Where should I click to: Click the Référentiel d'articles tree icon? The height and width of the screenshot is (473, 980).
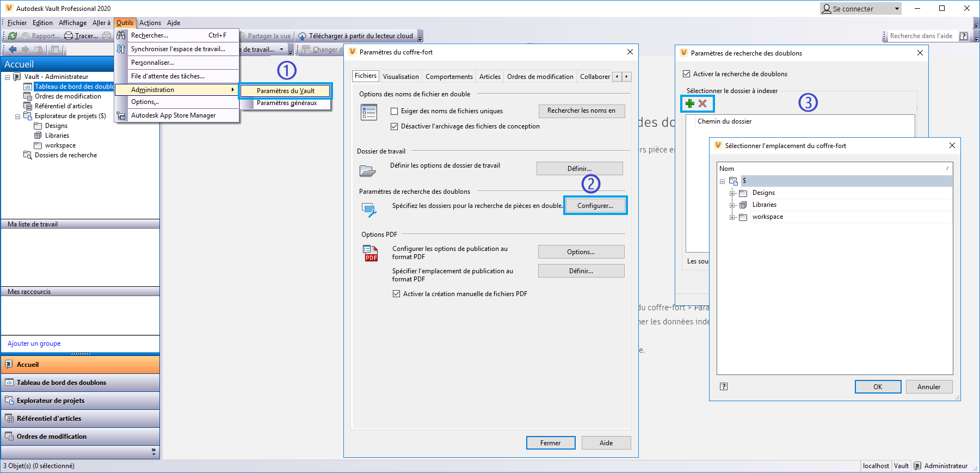coord(28,106)
